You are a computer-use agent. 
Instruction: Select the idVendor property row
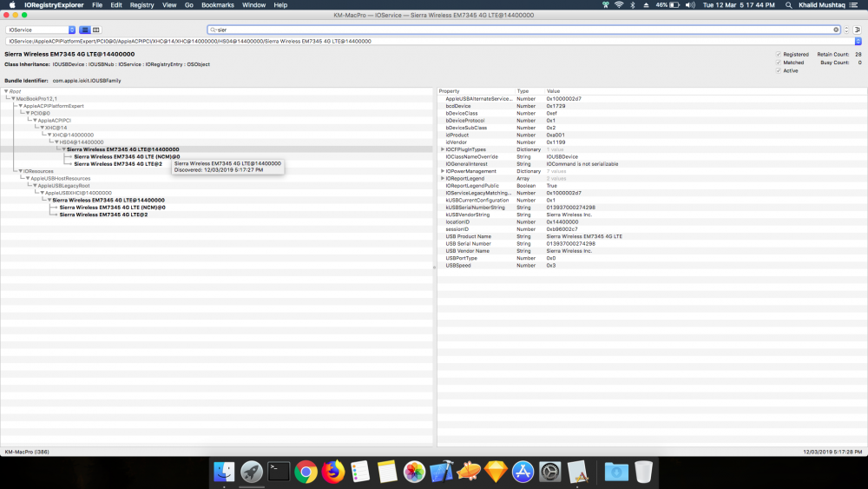coord(652,142)
